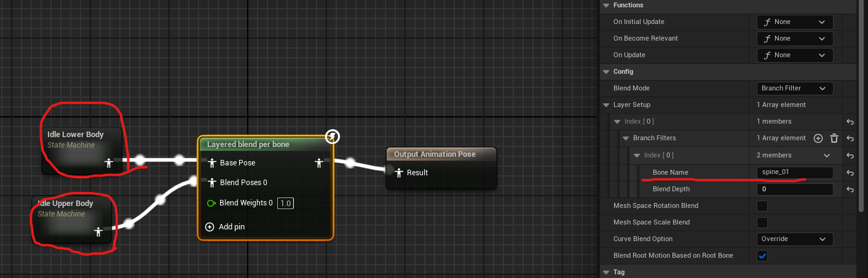
Task: Uncheck Blend Root Motion Based on Root Bone
Action: pos(762,256)
